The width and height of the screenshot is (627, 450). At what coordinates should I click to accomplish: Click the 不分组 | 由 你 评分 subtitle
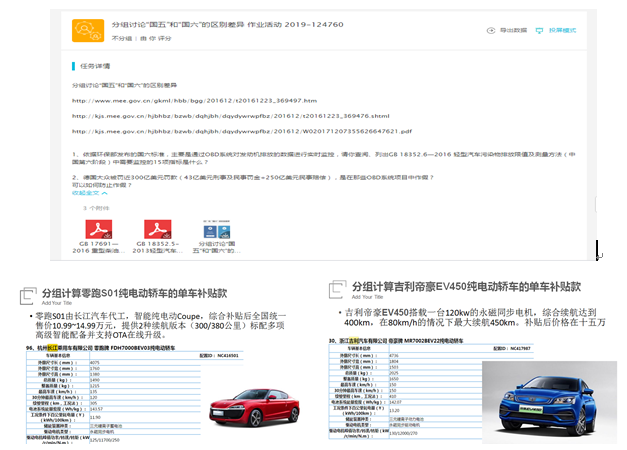click(141, 38)
